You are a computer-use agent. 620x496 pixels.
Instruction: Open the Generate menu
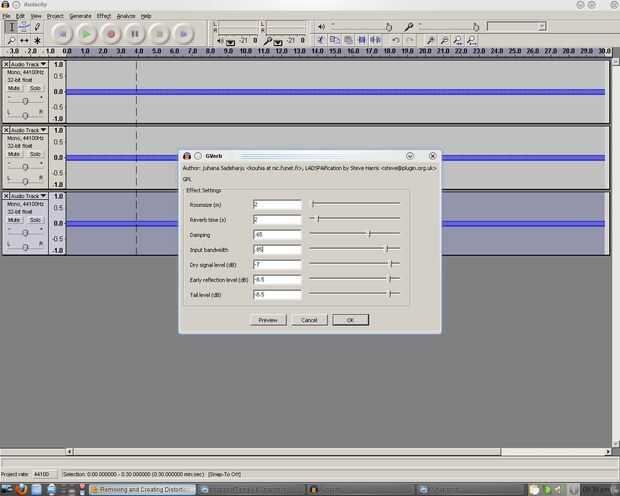point(80,16)
